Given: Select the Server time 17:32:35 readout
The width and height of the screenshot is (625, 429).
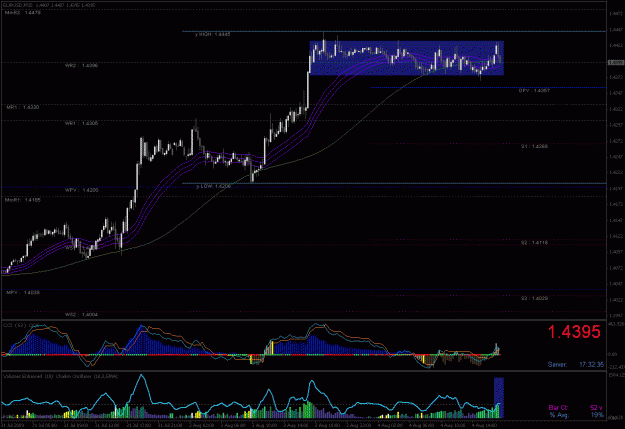Looking at the screenshot, I should point(576,364).
